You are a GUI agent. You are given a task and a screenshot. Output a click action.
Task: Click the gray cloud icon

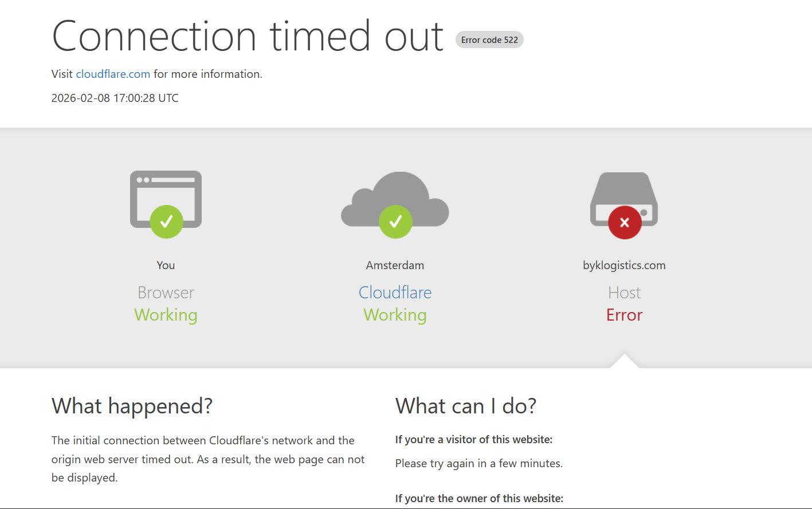coord(395,198)
